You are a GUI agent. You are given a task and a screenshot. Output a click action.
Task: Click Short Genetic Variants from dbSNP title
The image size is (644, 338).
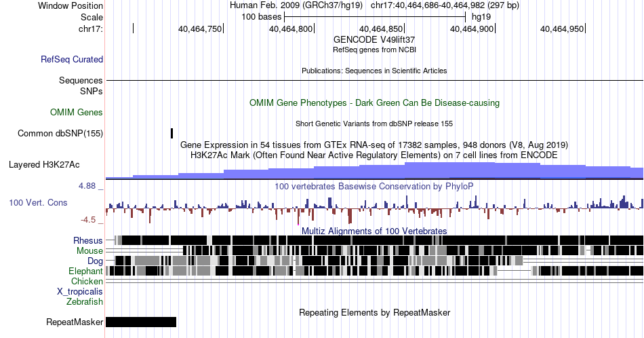coord(374,124)
